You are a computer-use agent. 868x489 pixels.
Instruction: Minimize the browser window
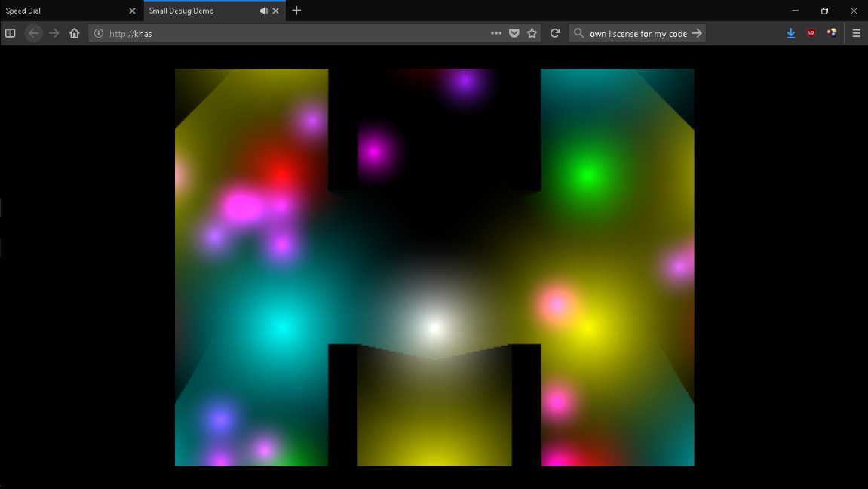click(796, 11)
